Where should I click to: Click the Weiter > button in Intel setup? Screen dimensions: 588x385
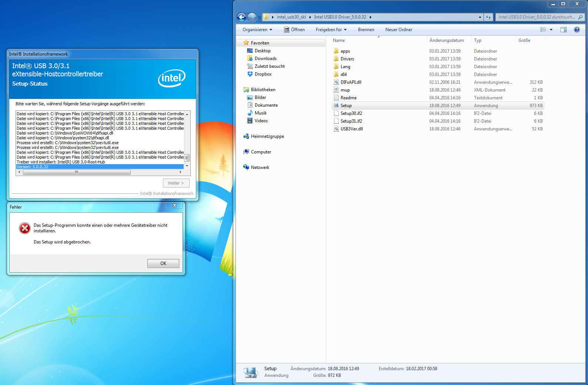pyautogui.click(x=176, y=183)
